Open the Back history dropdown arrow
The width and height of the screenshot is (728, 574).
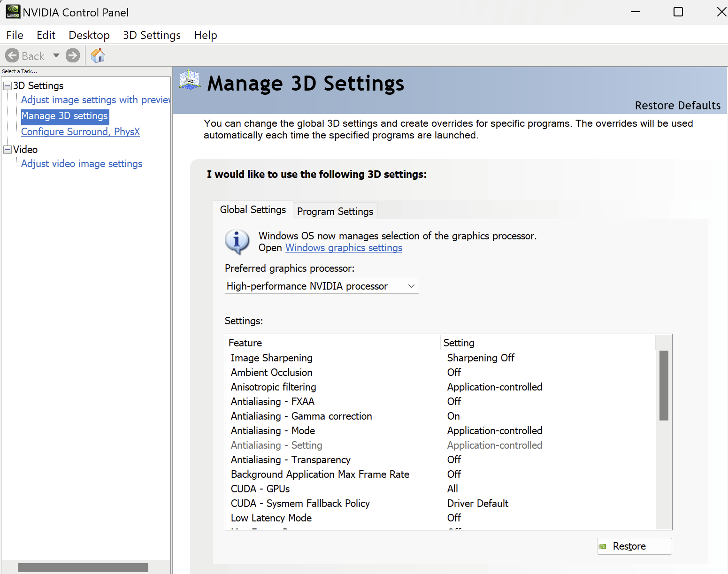(56, 56)
